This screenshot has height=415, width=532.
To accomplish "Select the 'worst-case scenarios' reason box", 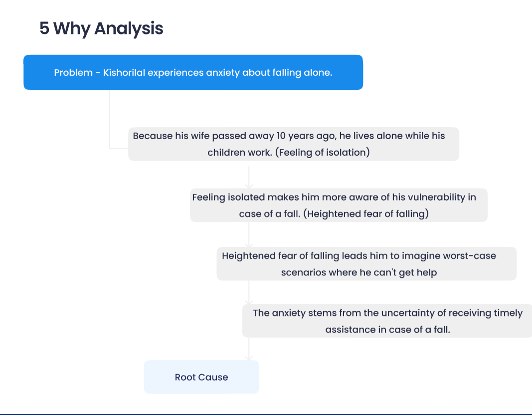I will tap(366, 264).
